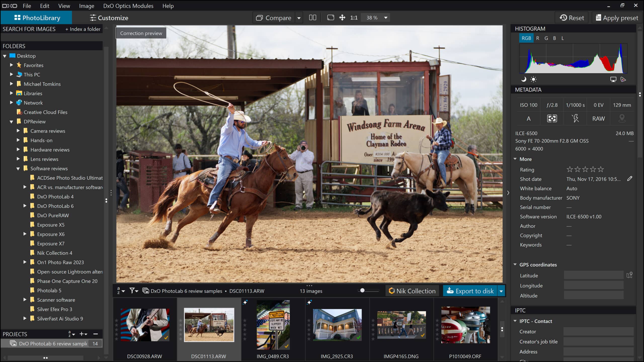Click the monitor soft-proofing icon above Metadata

point(613,79)
